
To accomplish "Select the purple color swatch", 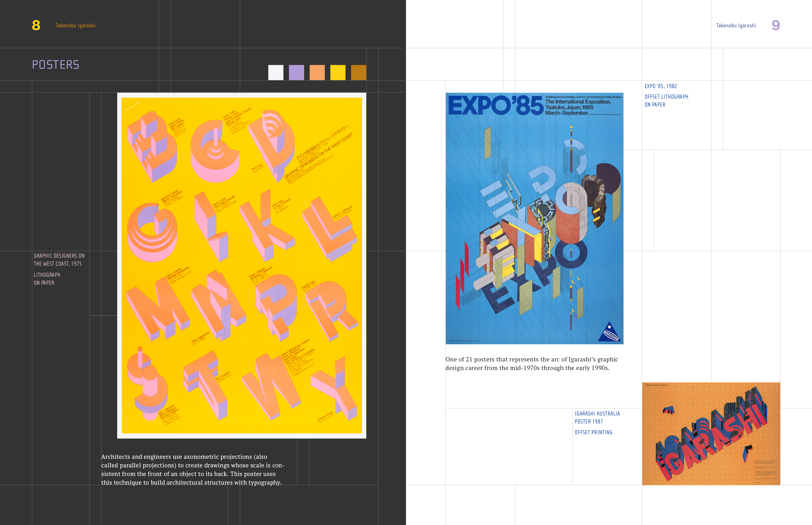I will click(x=296, y=72).
